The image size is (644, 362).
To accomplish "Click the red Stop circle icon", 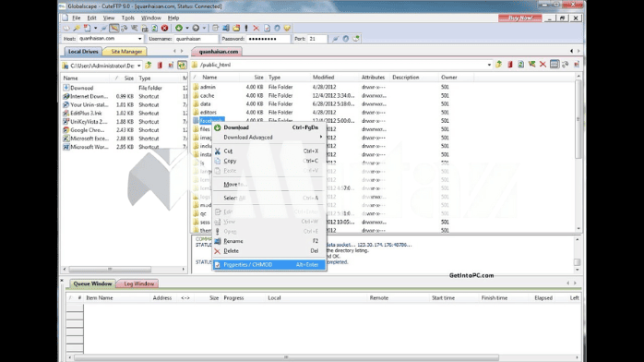I will tap(165, 29).
